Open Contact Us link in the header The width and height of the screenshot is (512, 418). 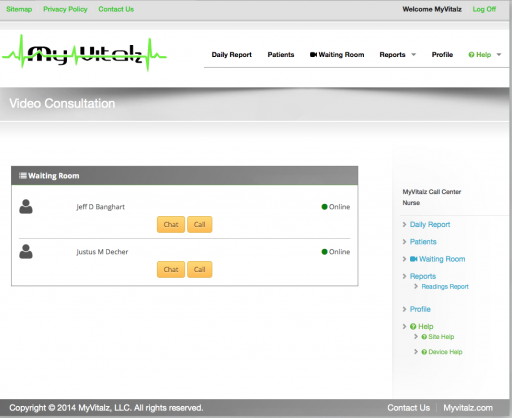click(116, 9)
